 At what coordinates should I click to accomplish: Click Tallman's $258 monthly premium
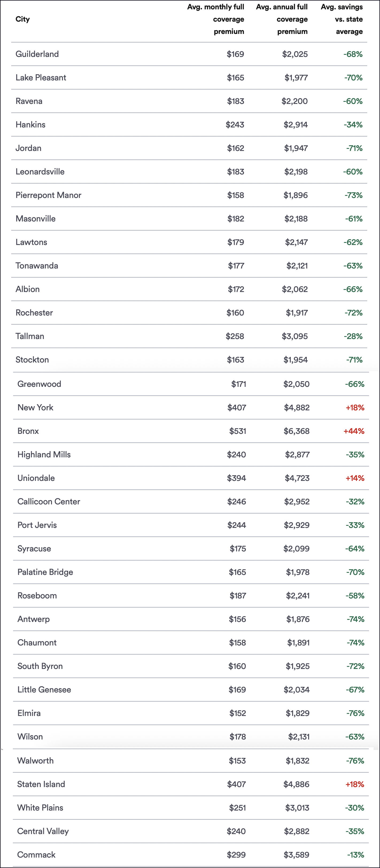coord(235,336)
